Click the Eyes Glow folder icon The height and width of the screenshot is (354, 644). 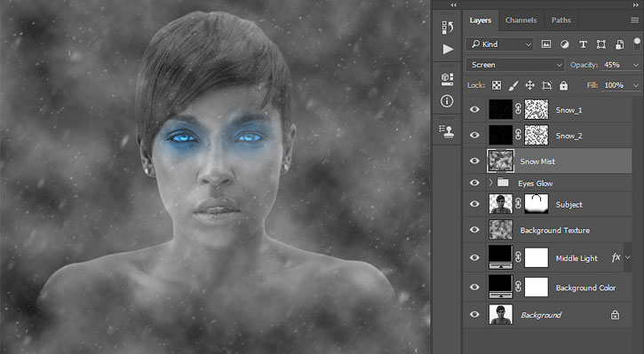click(x=503, y=183)
